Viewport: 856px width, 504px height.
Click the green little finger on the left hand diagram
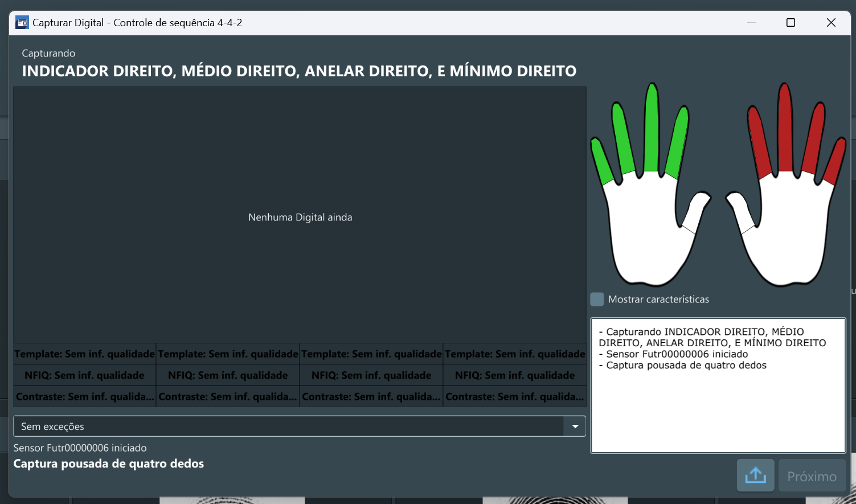coord(601,161)
